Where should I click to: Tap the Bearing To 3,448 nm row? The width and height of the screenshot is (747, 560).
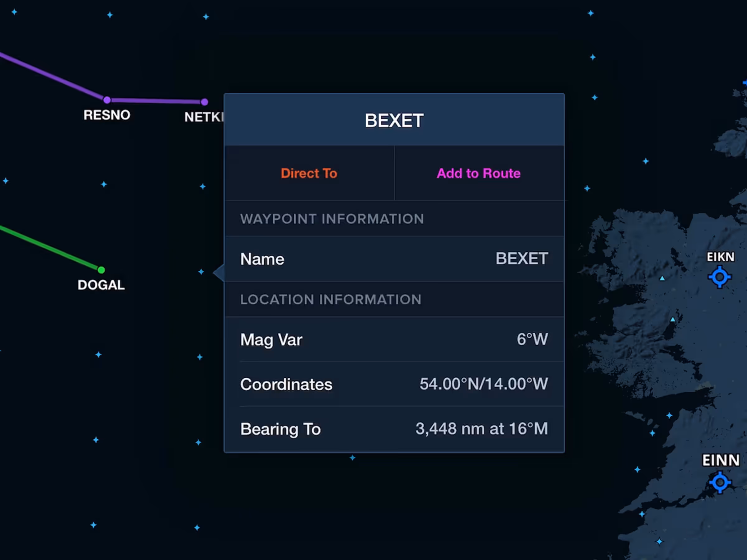pyautogui.click(x=394, y=429)
